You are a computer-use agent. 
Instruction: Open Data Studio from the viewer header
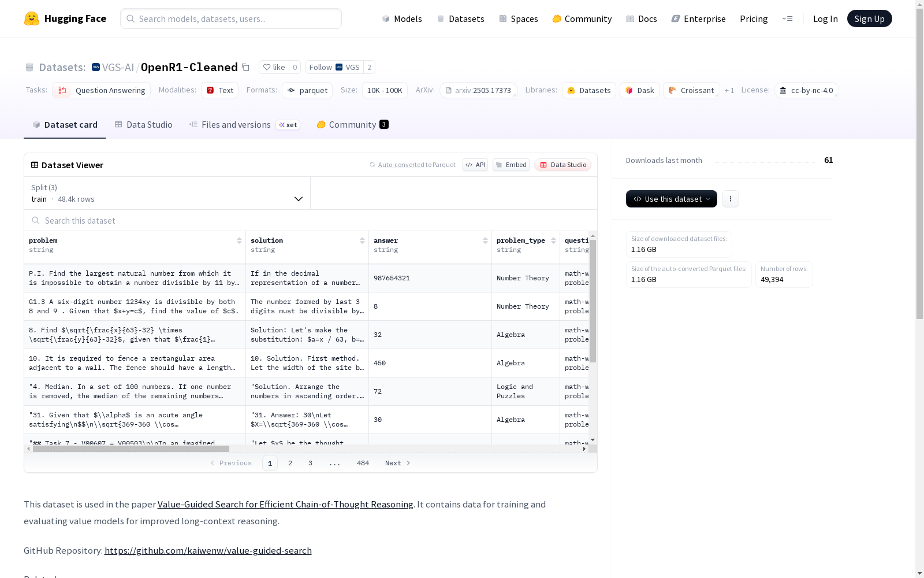562,165
